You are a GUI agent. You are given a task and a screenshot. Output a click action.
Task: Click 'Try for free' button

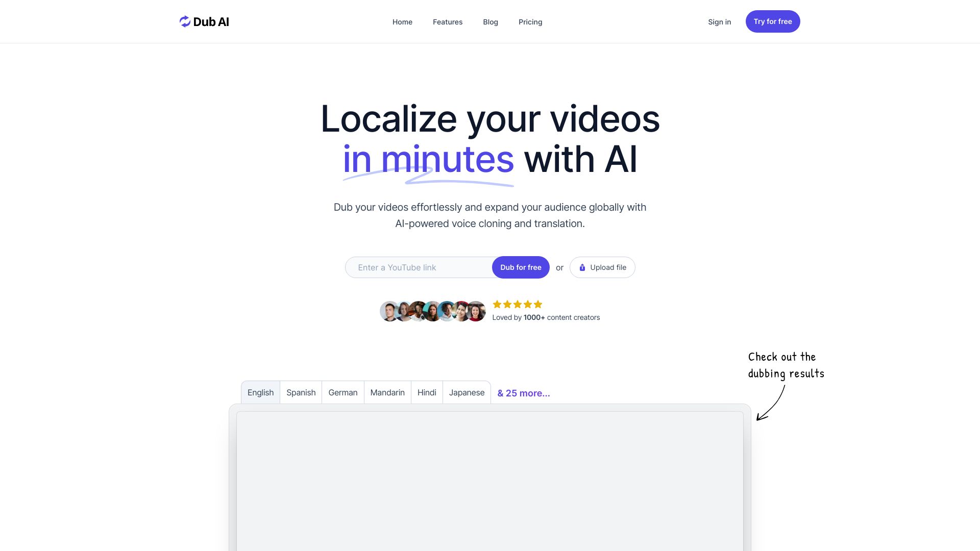click(772, 21)
